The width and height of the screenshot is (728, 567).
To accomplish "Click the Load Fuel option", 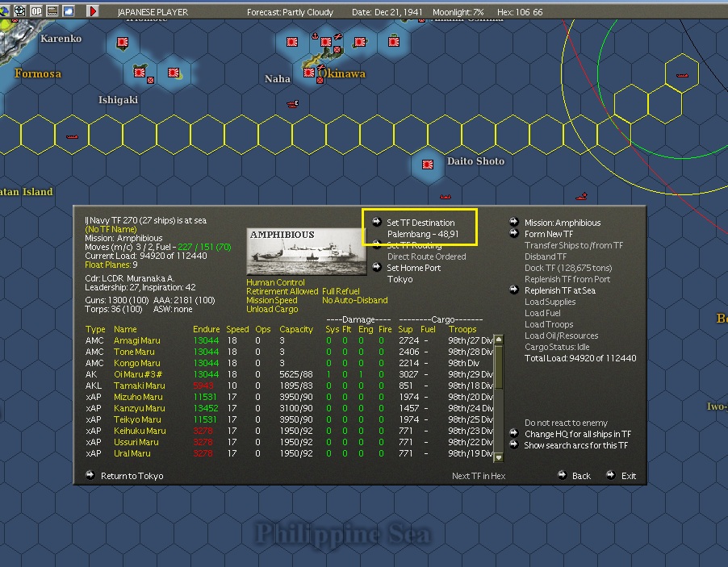I will pyautogui.click(x=542, y=313).
